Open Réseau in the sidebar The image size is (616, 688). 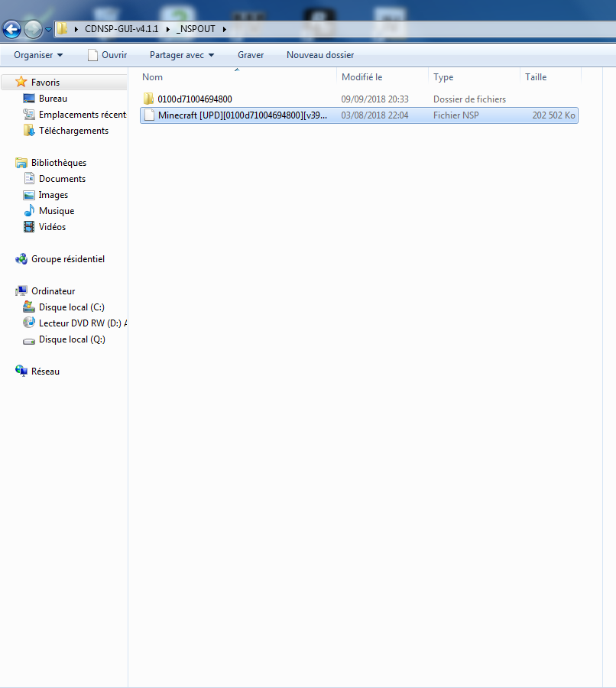pos(45,372)
